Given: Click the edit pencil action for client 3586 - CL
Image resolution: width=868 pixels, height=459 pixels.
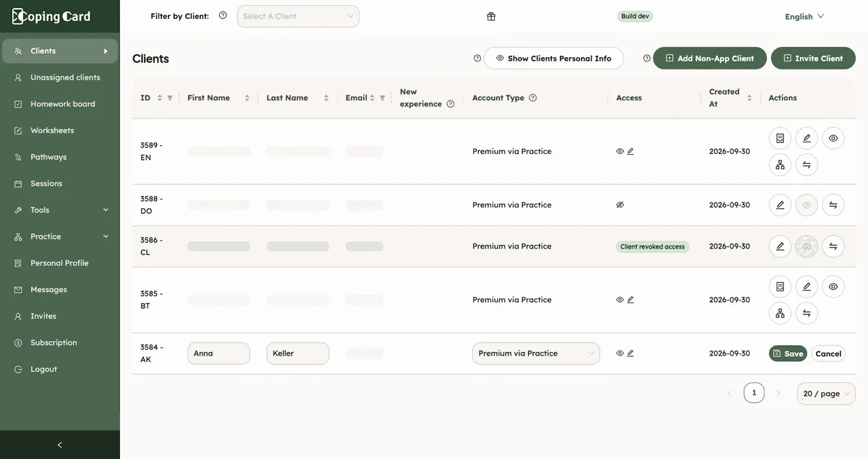Looking at the screenshot, I should (780, 246).
